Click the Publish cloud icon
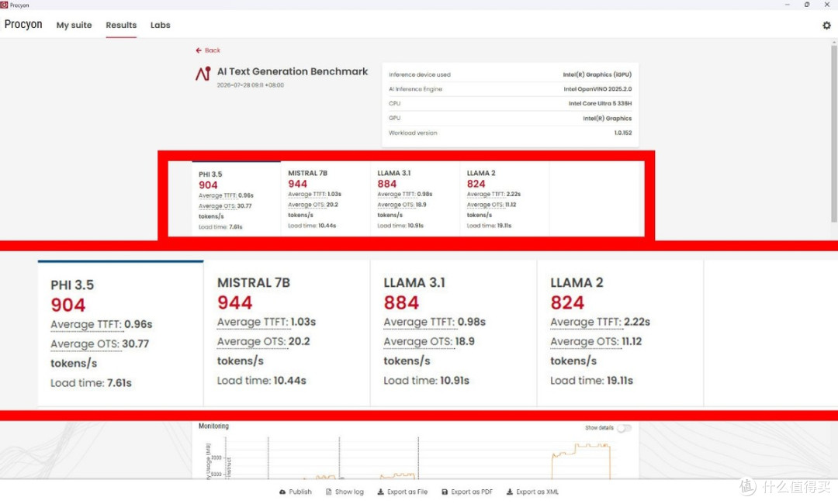Image resolution: width=838 pixels, height=504 pixels. tap(282, 492)
